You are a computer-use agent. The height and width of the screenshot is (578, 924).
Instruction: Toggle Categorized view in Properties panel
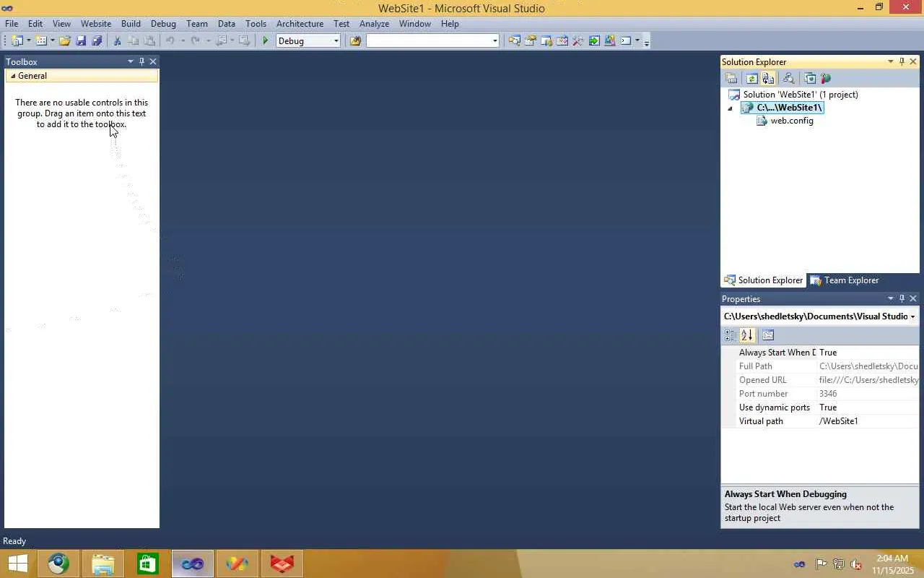point(731,335)
